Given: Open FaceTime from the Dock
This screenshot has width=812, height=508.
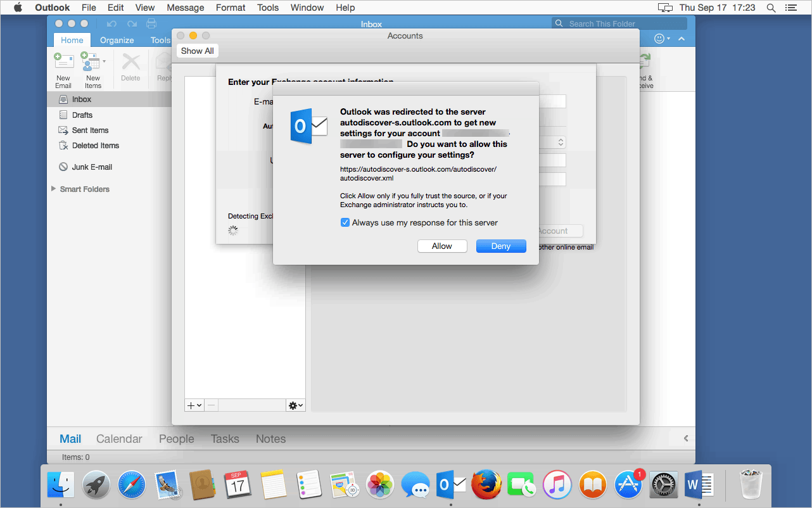Looking at the screenshot, I should (522, 485).
